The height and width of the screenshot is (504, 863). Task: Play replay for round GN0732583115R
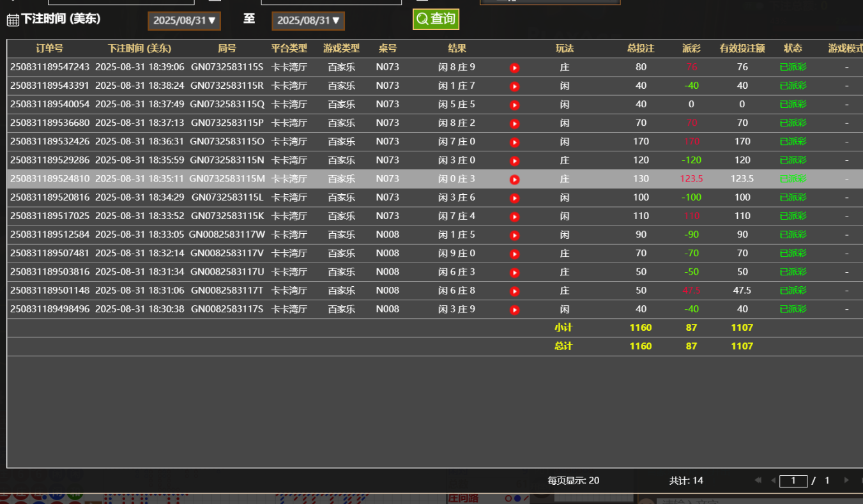[x=514, y=86]
